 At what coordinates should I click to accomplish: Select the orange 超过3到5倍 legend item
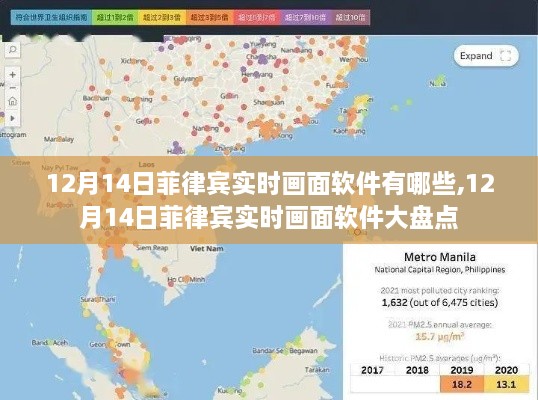[x=209, y=17]
